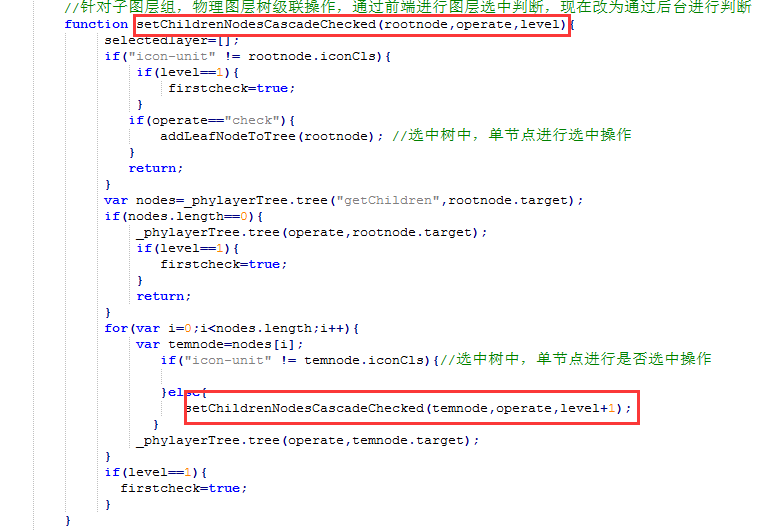Place cursor on selectedlayer=[] line
The width and height of the screenshot is (784, 531).
point(172,40)
